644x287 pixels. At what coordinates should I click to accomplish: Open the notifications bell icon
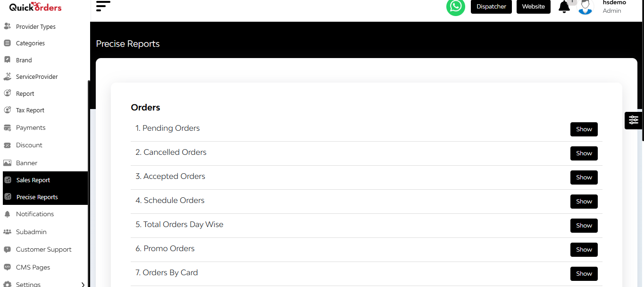coord(564,7)
